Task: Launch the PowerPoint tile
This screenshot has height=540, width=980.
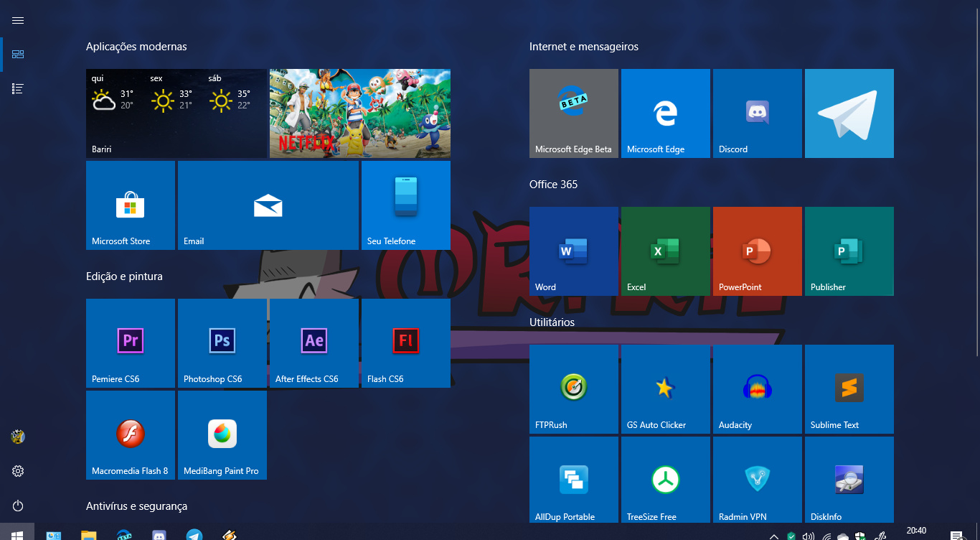Action: pos(758,251)
